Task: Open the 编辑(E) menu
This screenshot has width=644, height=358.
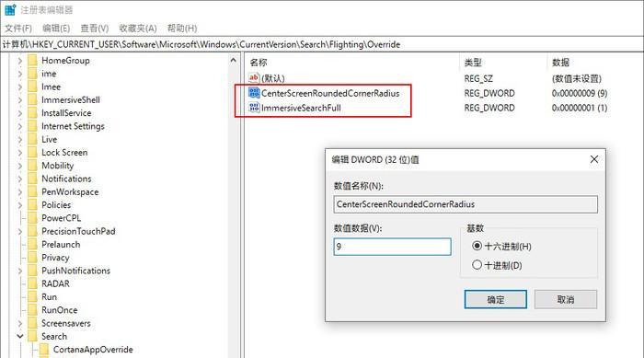Action: pyautogui.click(x=56, y=29)
